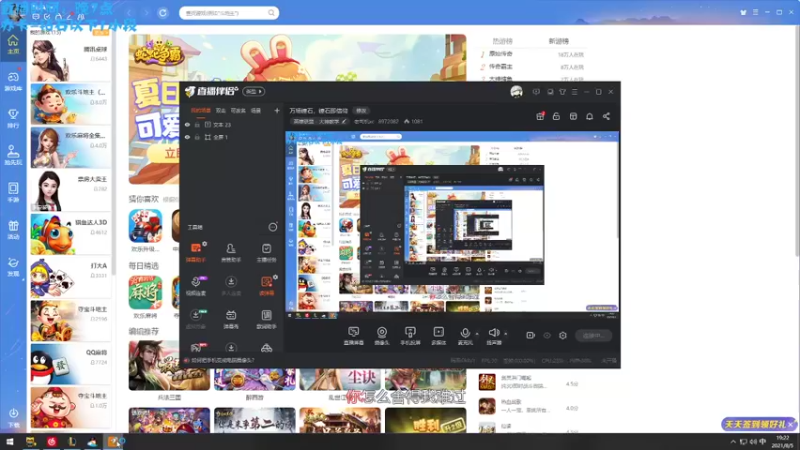Click the help link about phone camera
Screen dimensions: 800x450
pos(223,360)
